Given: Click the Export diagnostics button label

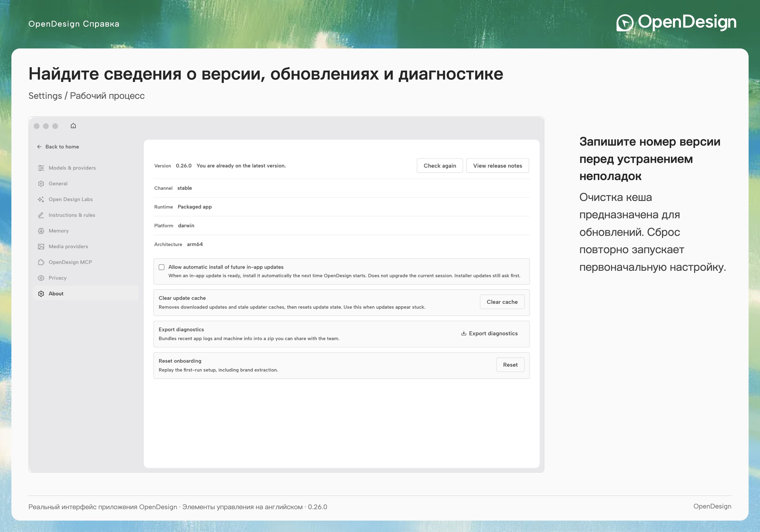Looking at the screenshot, I should pyautogui.click(x=493, y=333).
